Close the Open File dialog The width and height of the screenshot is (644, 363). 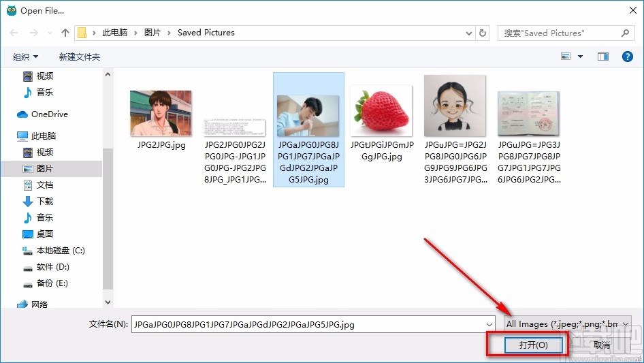click(633, 10)
